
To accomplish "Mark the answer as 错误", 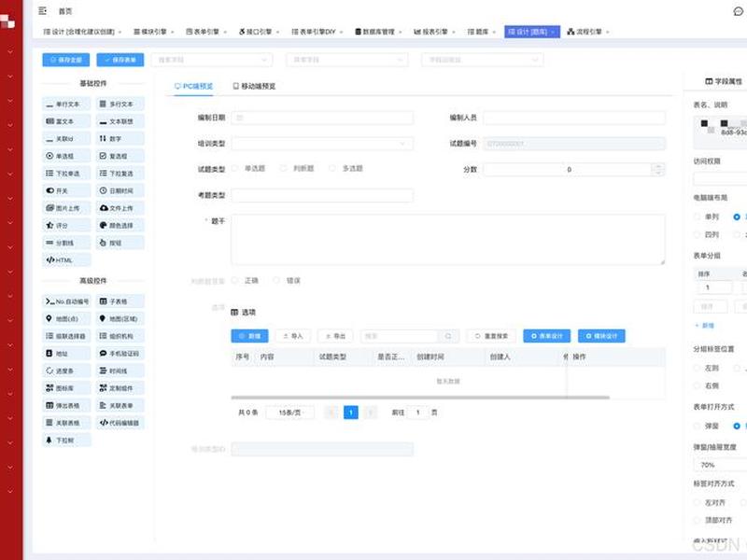I will pyautogui.click(x=276, y=281).
